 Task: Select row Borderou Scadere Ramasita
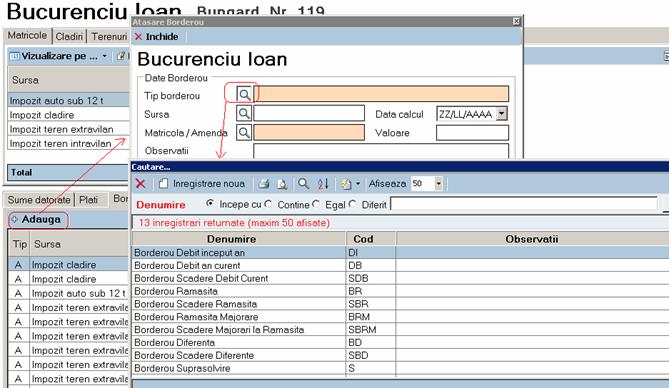click(400, 304)
